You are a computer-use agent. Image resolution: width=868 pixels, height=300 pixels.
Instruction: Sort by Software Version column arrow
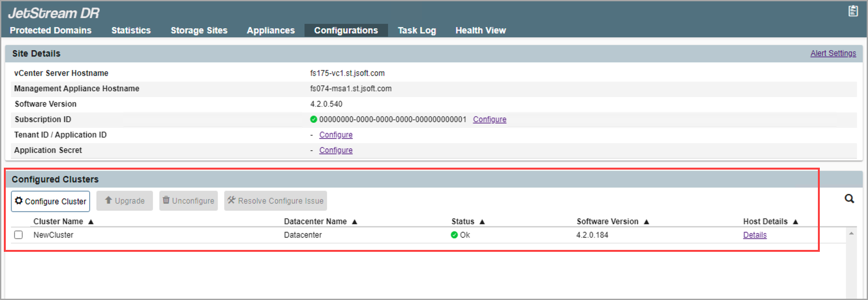[x=646, y=222]
